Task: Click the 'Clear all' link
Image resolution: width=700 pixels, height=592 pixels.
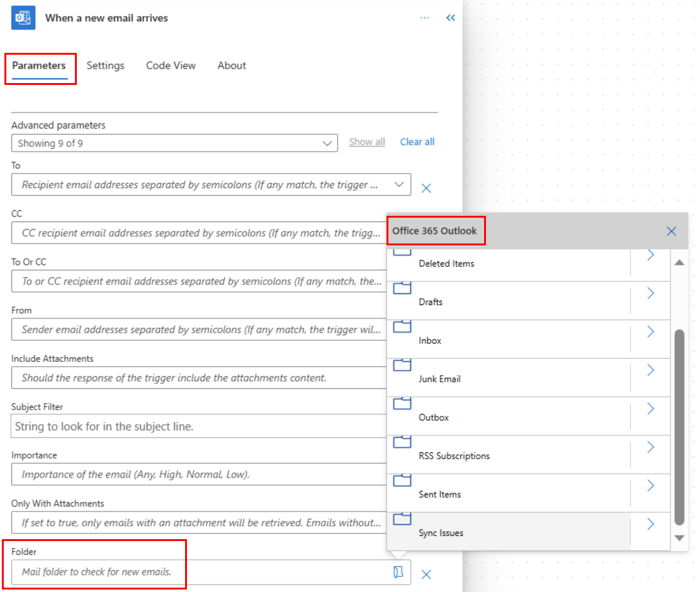Action: point(417,142)
